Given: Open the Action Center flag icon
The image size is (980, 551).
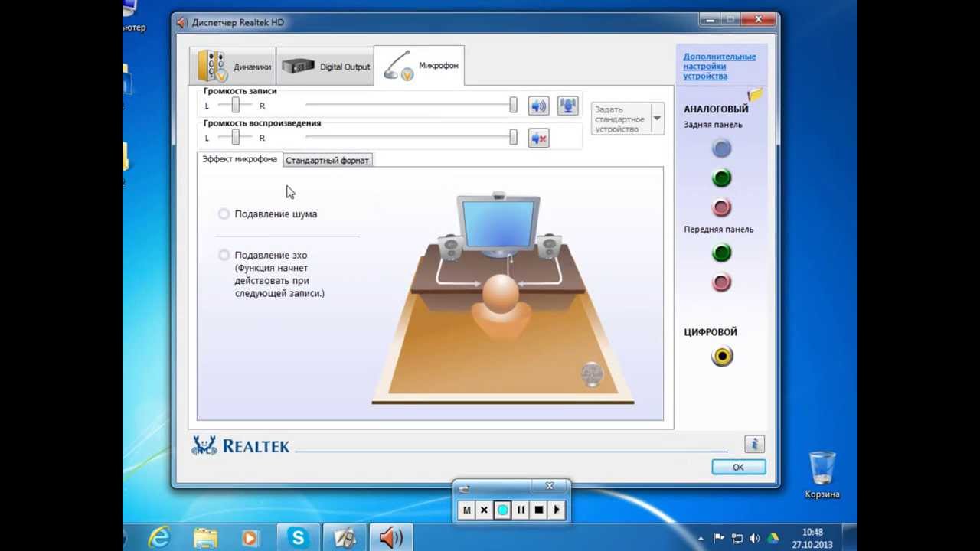Looking at the screenshot, I should pyautogui.click(x=719, y=538).
